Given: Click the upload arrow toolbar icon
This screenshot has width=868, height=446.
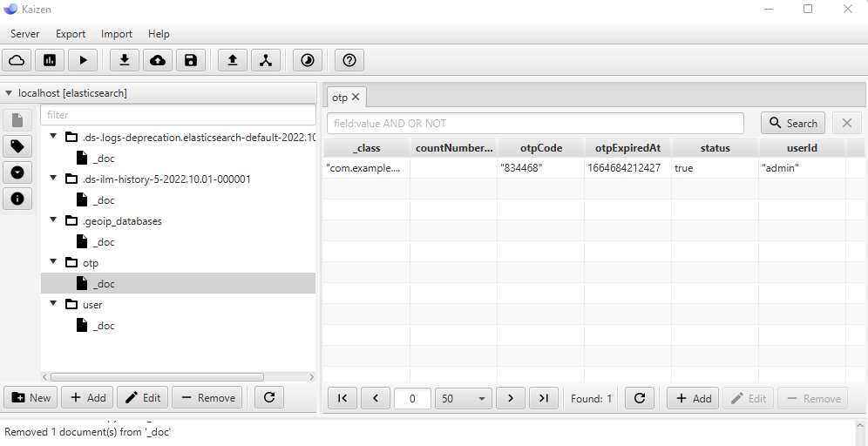Looking at the screenshot, I should click(x=233, y=60).
